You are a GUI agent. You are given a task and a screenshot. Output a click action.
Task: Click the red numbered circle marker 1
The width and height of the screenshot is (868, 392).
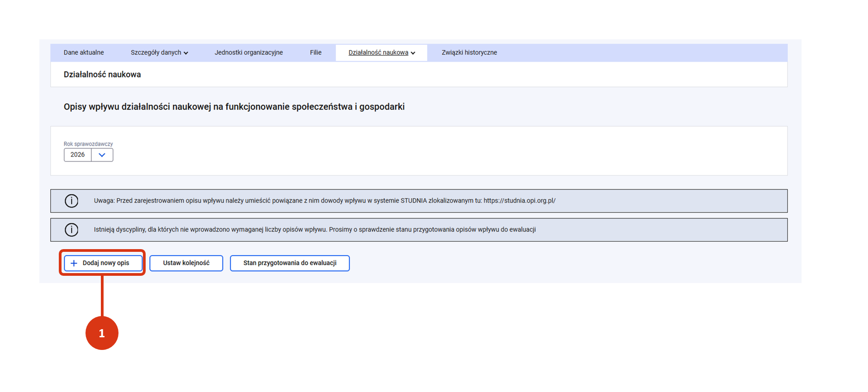pos(102,333)
